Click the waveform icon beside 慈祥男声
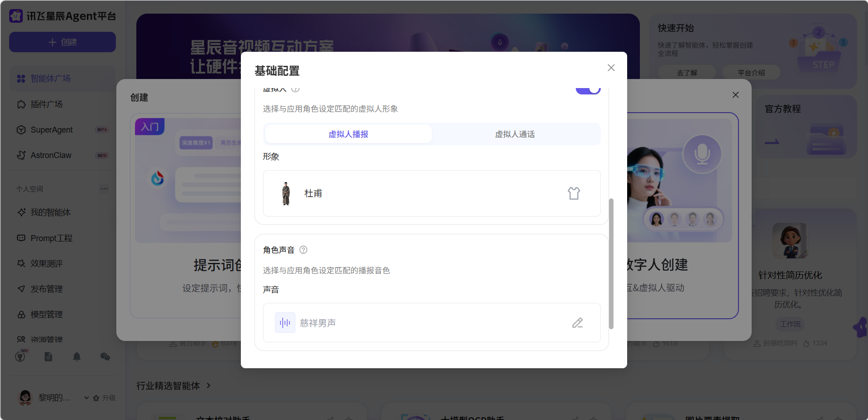 coord(285,323)
